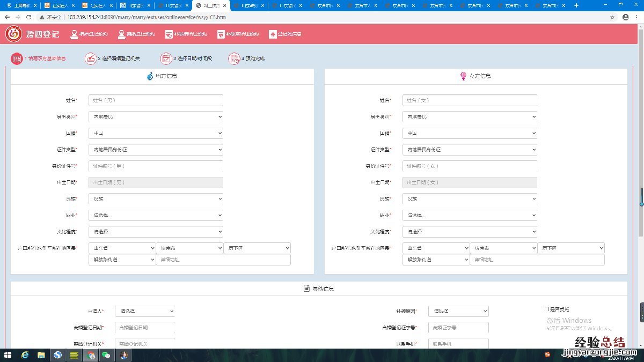The height and width of the screenshot is (362, 644).
Task: Click the step 3 calendar icon
Action: click(166, 58)
